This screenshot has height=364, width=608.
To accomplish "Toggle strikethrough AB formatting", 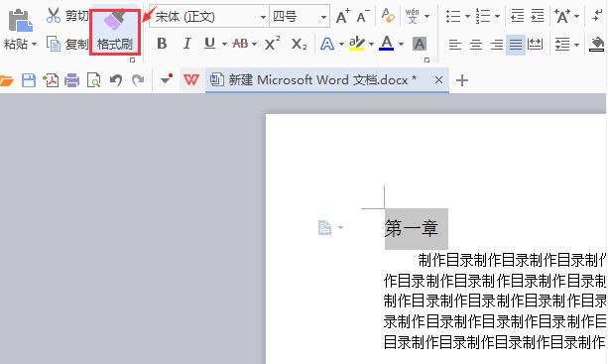I will coord(240,44).
